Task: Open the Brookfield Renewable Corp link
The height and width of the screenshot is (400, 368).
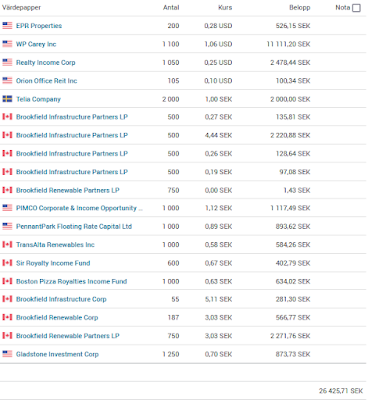Action: pyautogui.click(x=57, y=318)
